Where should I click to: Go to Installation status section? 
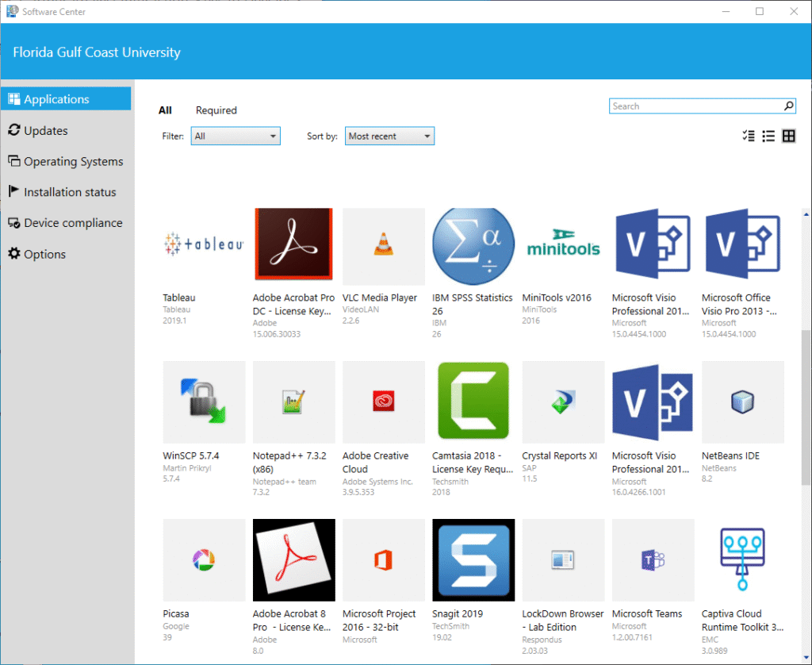[x=70, y=192]
